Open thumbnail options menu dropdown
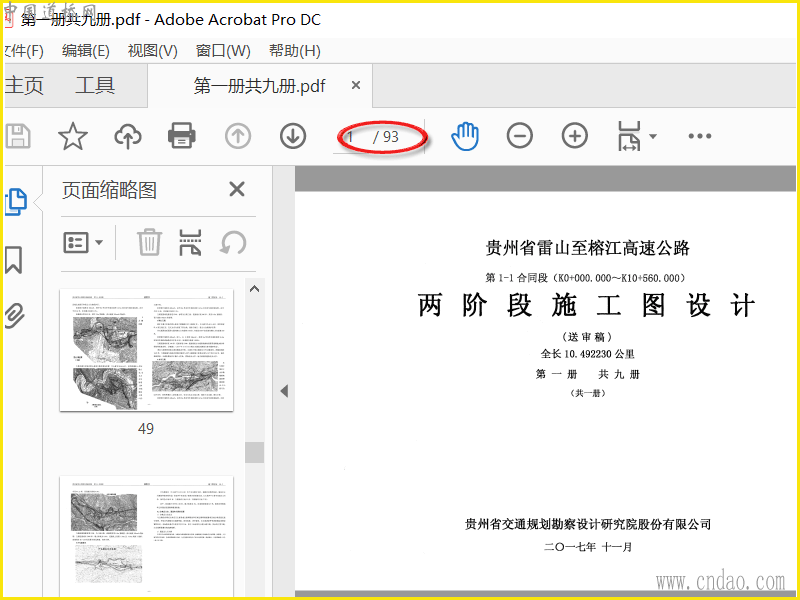800x600 pixels. tap(83, 242)
